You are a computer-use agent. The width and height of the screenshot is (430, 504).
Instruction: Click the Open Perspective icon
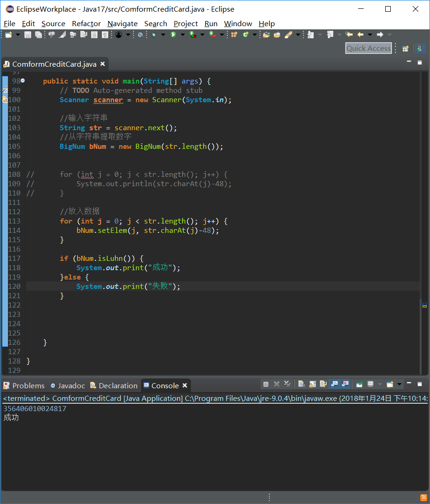(405, 49)
